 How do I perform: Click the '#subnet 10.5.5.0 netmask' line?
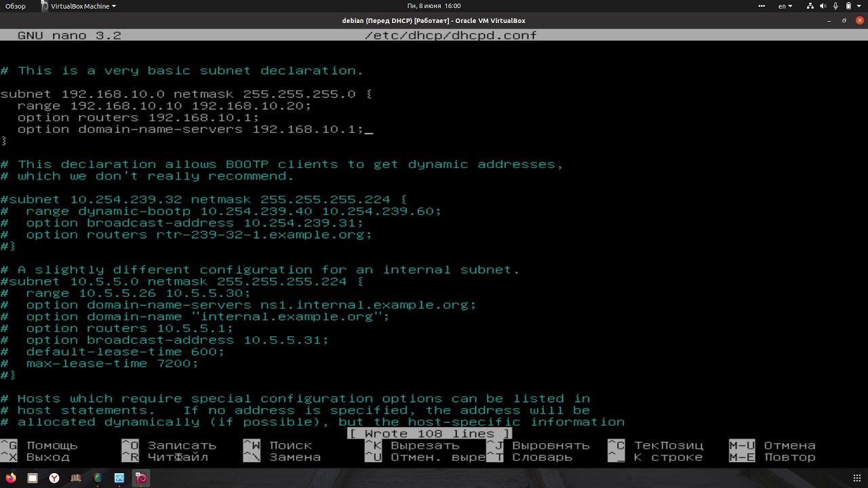[x=182, y=282]
